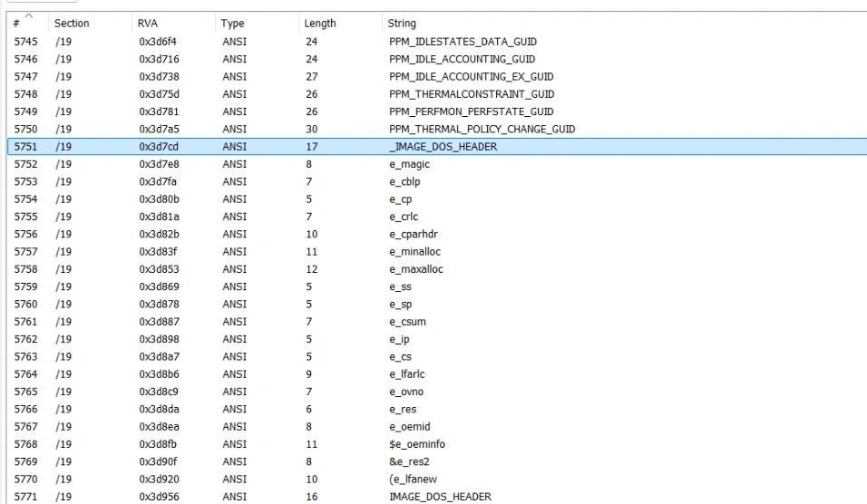Click row number 5760

(x=25, y=305)
